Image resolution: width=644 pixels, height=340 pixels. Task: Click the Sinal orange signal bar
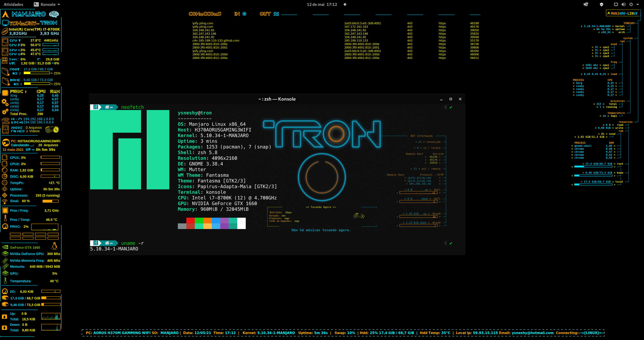(x=50, y=201)
